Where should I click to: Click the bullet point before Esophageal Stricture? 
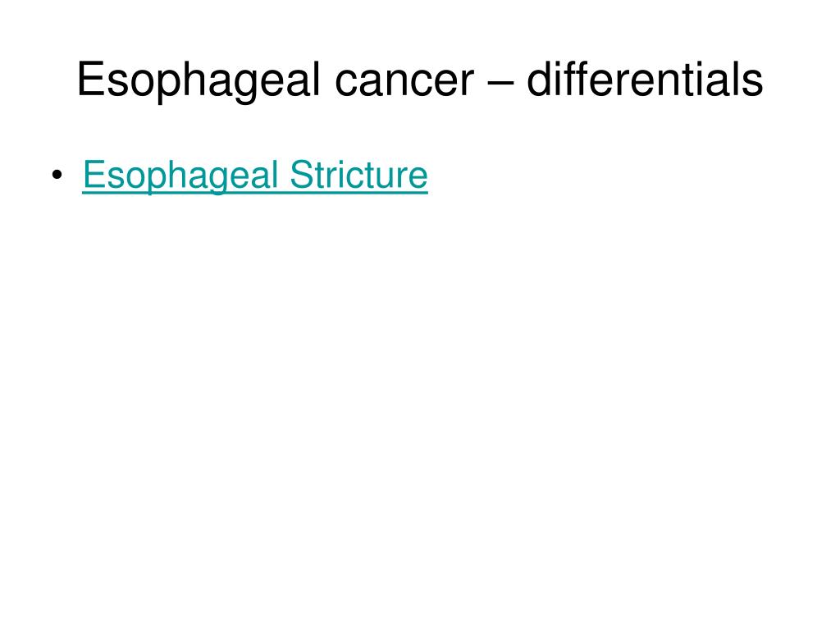click(57, 175)
